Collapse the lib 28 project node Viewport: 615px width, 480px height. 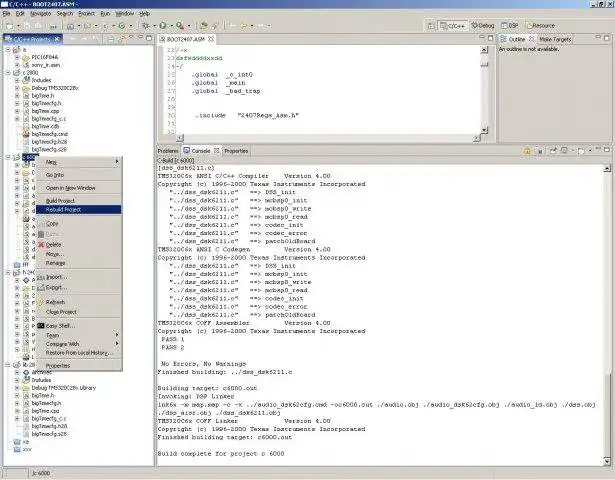click(8, 365)
